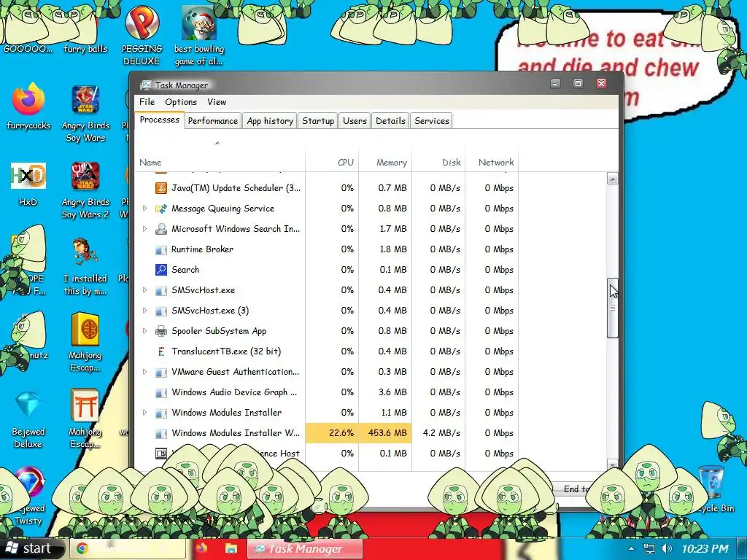Screen dimensions: 747x560
Task: Click the Task Manager taskbar button
Action: point(305,548)
